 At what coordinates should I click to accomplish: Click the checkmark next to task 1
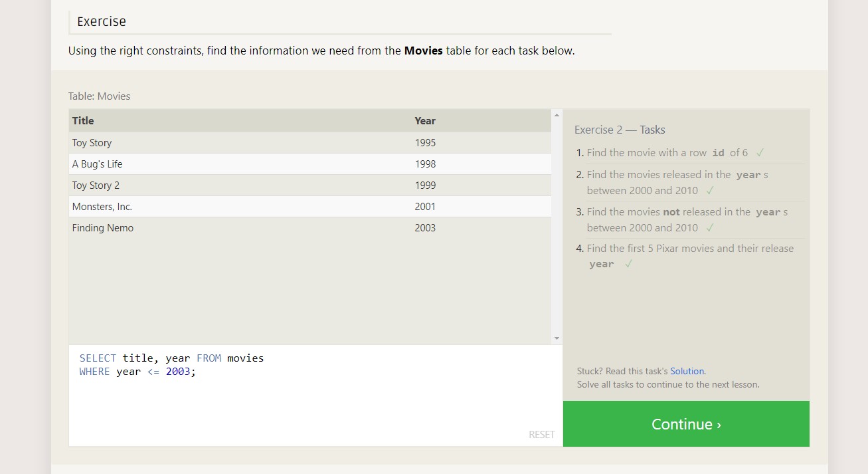click(760, 153)
